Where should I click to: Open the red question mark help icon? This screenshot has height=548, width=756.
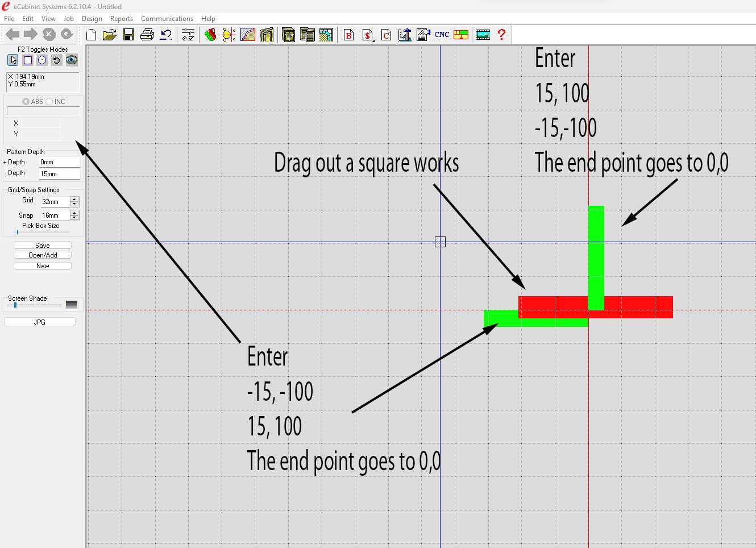pos(501,35)
